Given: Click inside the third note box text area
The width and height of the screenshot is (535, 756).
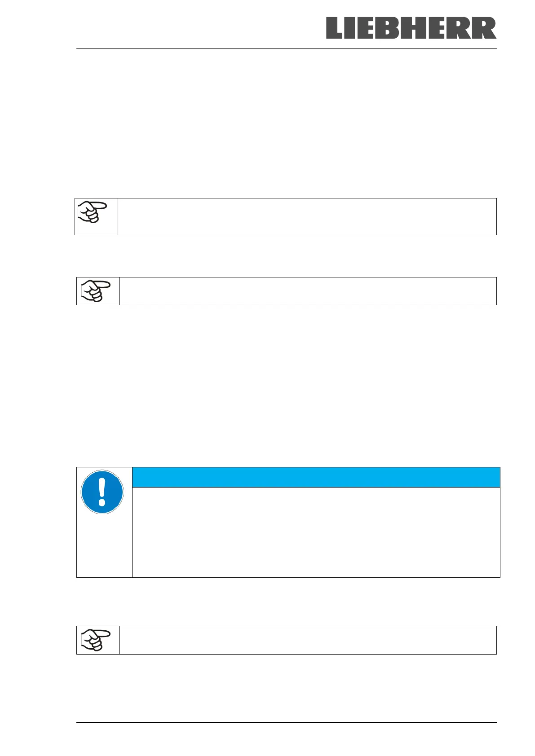Looking at the screenshot, I should coord(308,640).
